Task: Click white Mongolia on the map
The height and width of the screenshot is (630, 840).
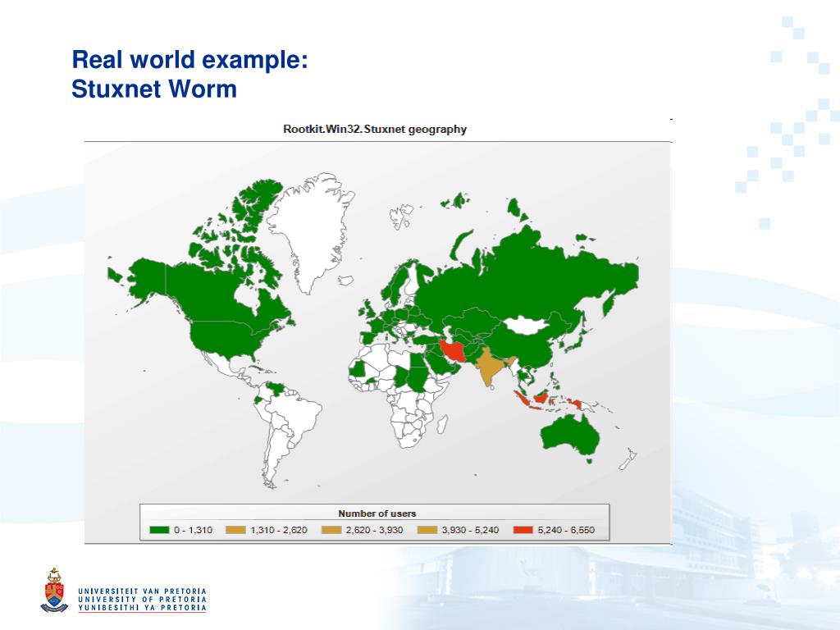Action: (527, 325)
